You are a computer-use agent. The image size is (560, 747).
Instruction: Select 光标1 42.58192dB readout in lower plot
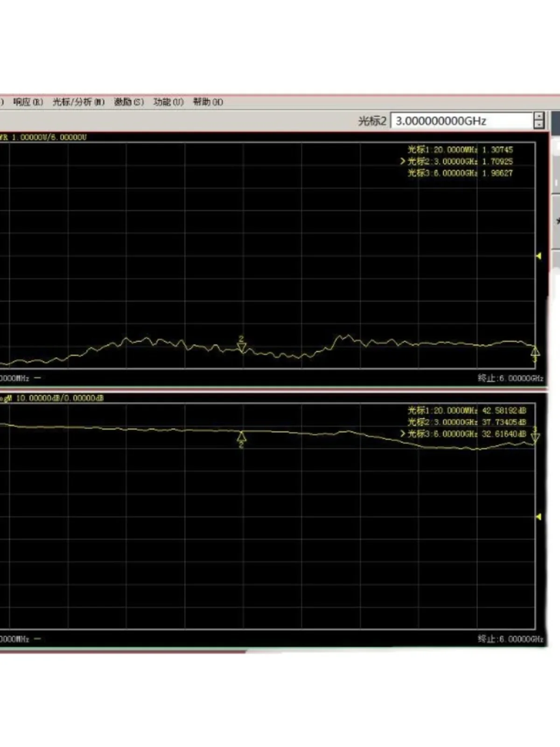point(467,410)
